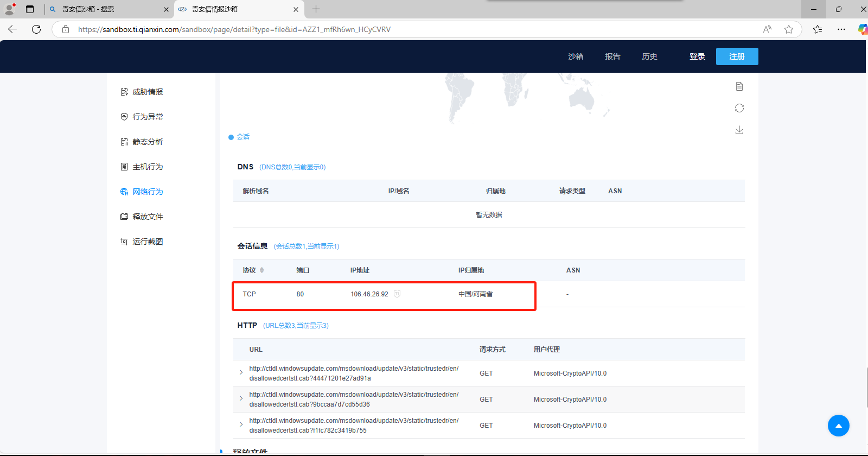868x456 pixels.
Task: Close the 奇安信沙箱 - 搜索 tab
Action: coord(166,9)
